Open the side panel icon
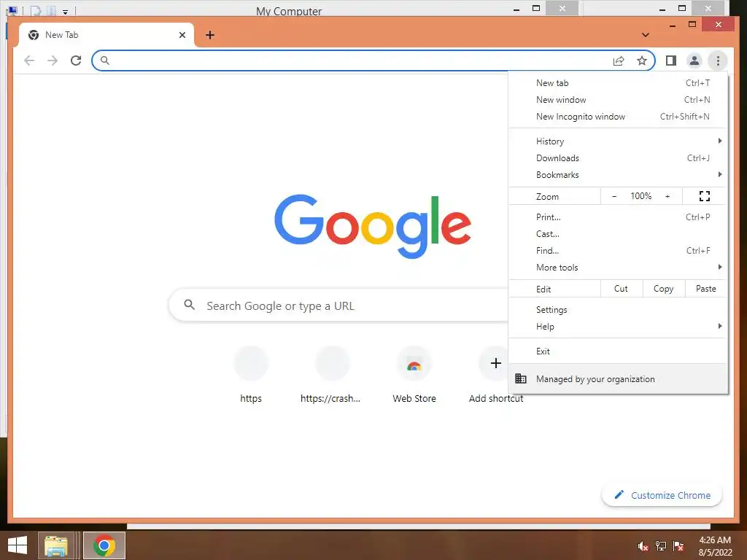Screen dimensions: 747x560 671,61
